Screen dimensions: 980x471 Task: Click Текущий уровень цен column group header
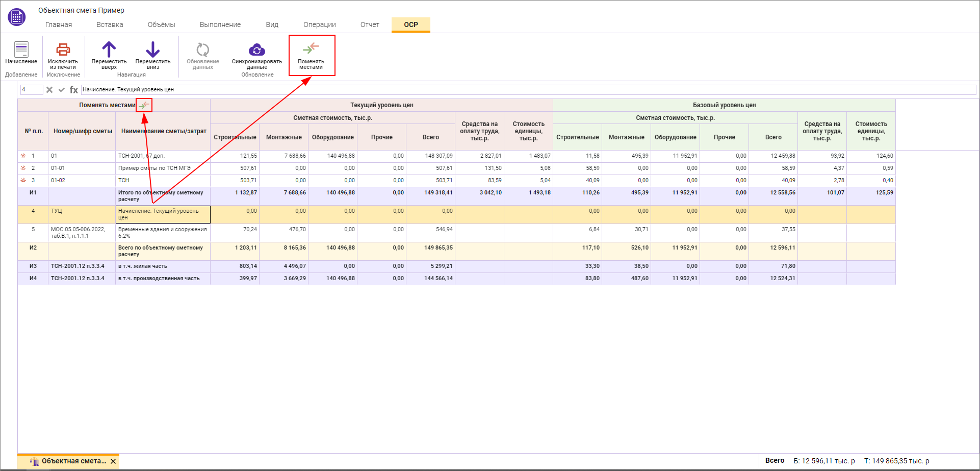click(381, 105)
